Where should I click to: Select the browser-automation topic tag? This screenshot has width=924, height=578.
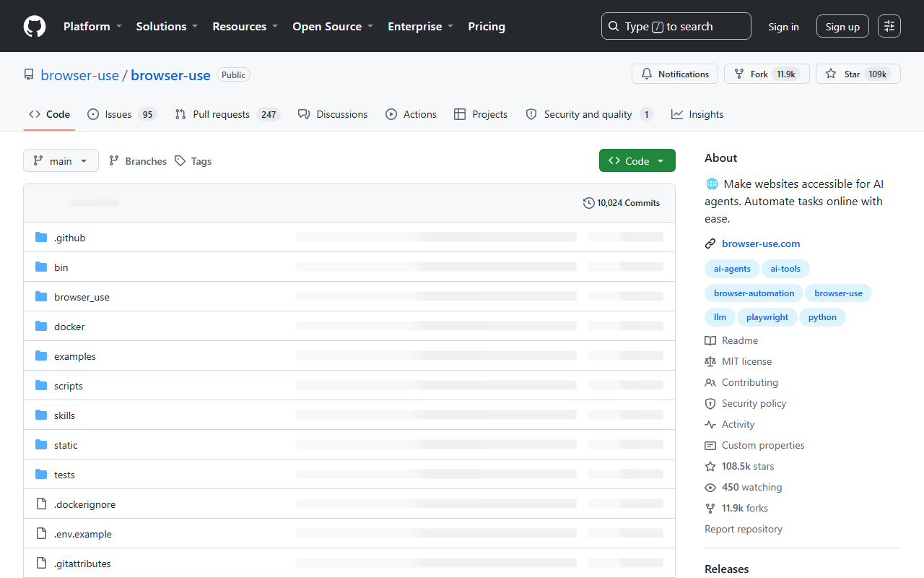pyautogui.click(x=754, y=293)
